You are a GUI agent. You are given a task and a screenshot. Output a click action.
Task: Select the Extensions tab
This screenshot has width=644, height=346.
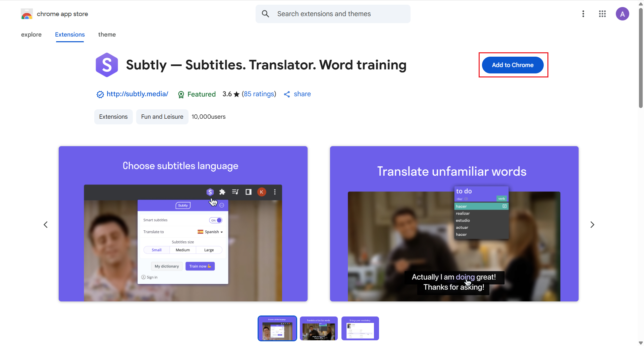[70, 35]
